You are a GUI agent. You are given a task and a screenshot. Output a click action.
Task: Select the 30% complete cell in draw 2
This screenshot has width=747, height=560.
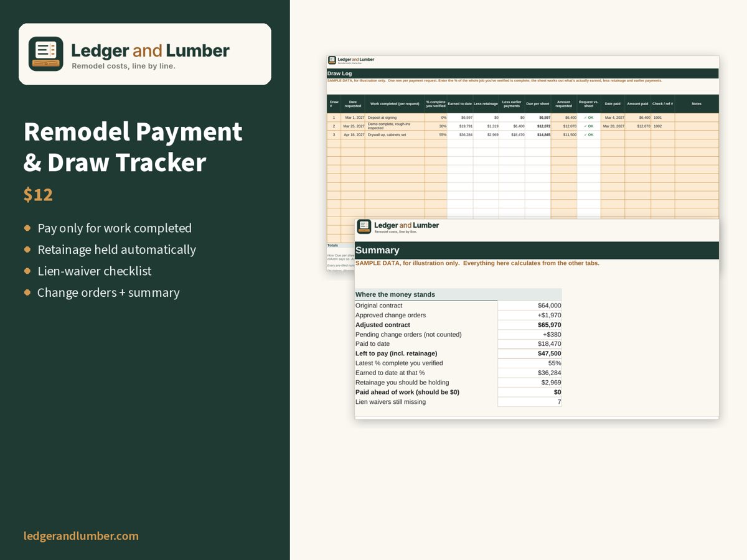(436, 126)
